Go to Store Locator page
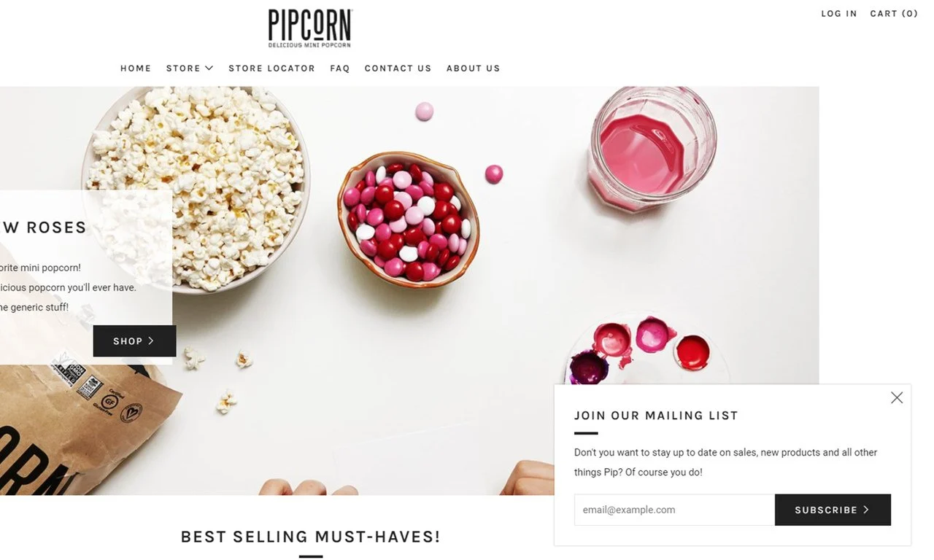 (271, 69)
